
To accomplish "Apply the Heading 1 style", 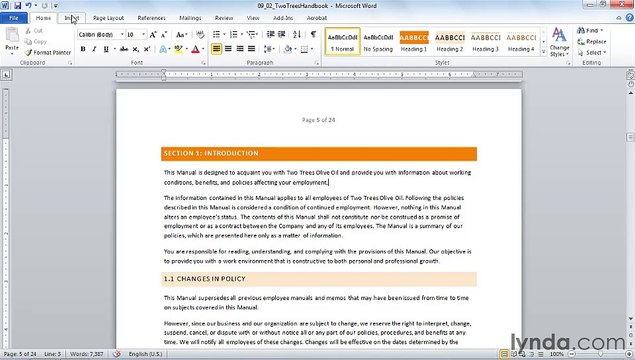I will click(x=414, y=42).
